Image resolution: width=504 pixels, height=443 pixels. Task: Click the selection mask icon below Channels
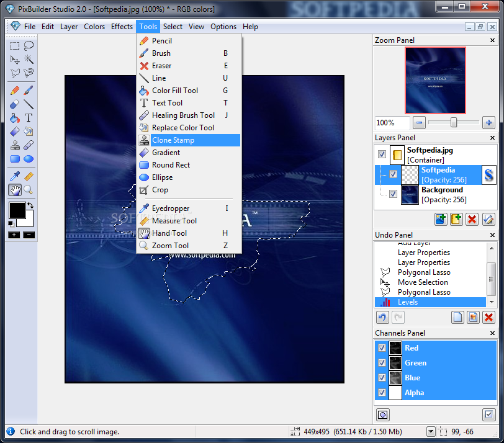382,414
